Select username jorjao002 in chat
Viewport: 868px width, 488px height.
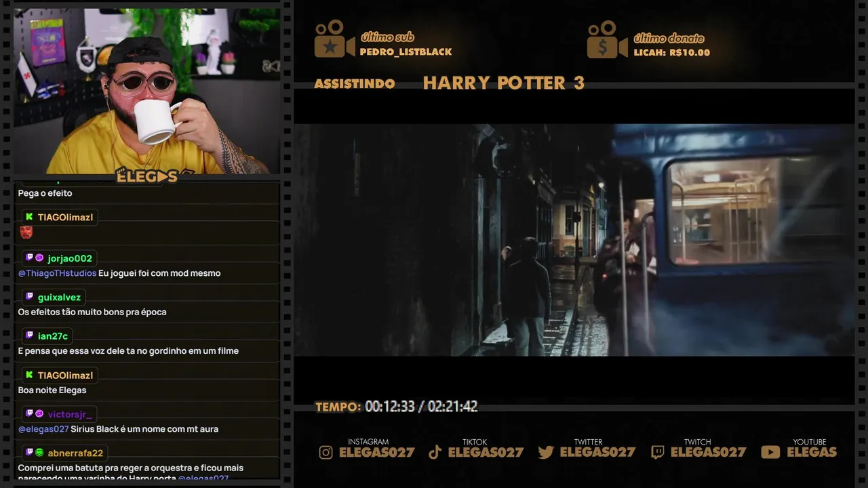click(x=70, y=258)
